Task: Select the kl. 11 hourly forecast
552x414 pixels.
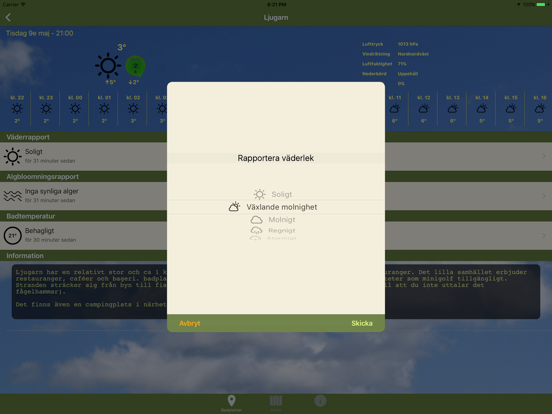Action: 395,109
